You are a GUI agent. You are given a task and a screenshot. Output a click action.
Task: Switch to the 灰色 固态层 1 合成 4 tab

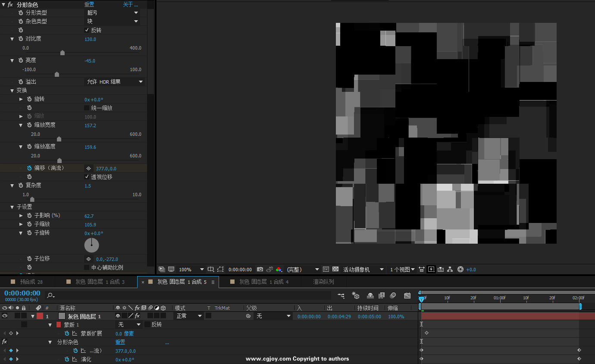click(x=264, y=282)
